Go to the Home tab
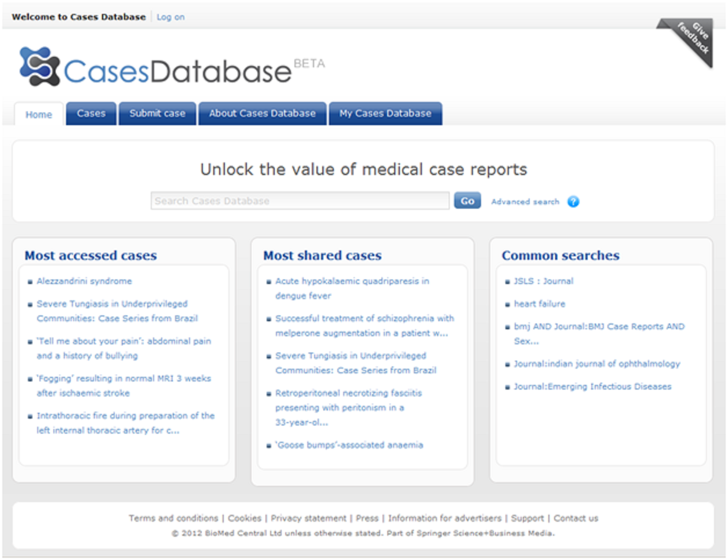The height and width of the screenshot is (560, 728). [x=39, y=115]
